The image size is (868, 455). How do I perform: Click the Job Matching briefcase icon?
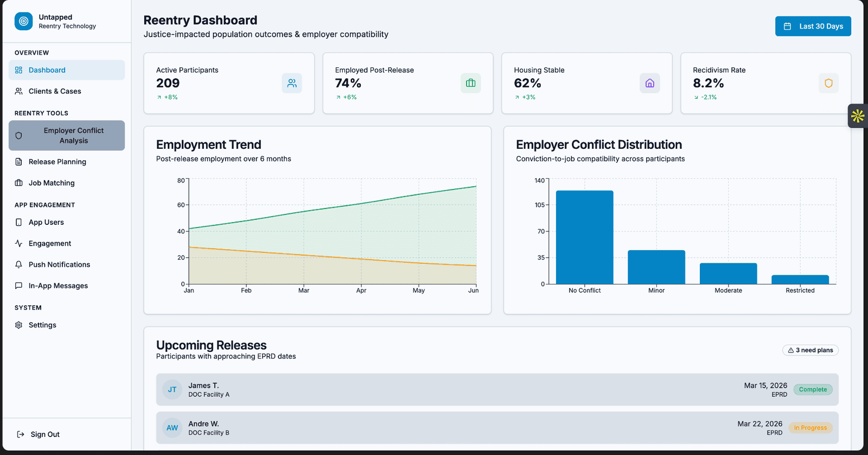click(x=18, y=183)
